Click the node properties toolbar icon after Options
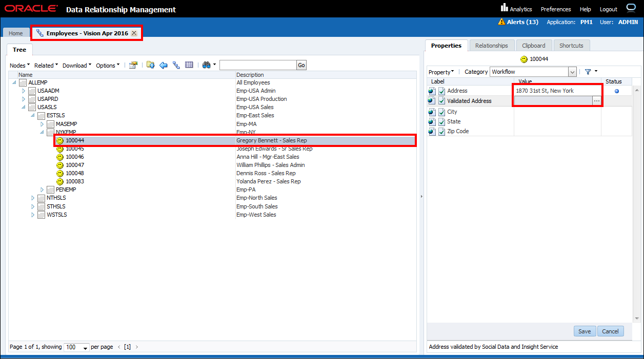The image size is (644, 359). [x=133, y=65]
